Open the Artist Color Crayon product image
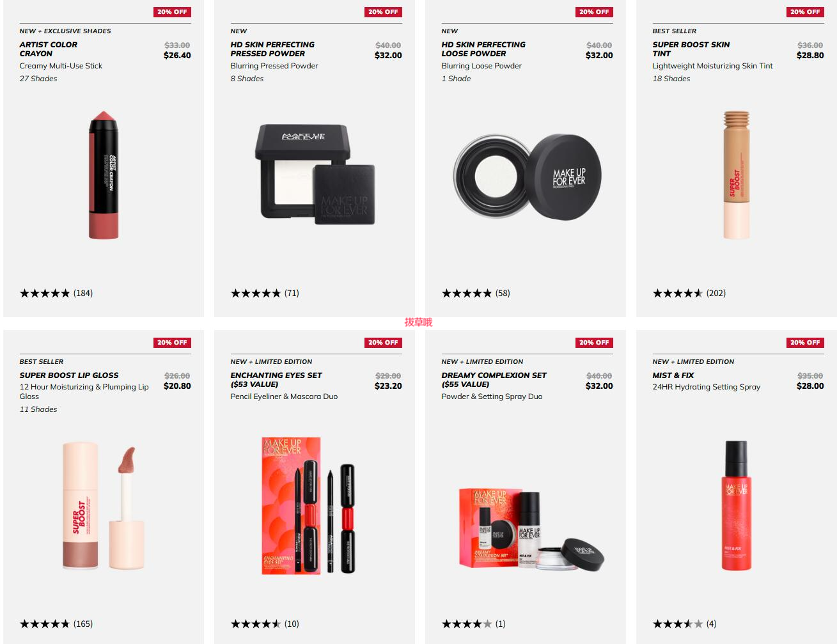Viewport: 837px width, 644px height. (x=104, y=175)
